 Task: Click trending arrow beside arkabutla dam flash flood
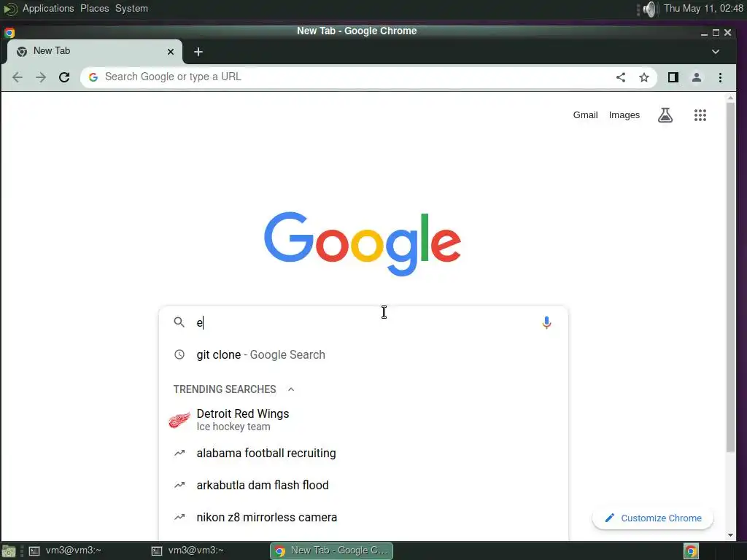click(179, 485)
